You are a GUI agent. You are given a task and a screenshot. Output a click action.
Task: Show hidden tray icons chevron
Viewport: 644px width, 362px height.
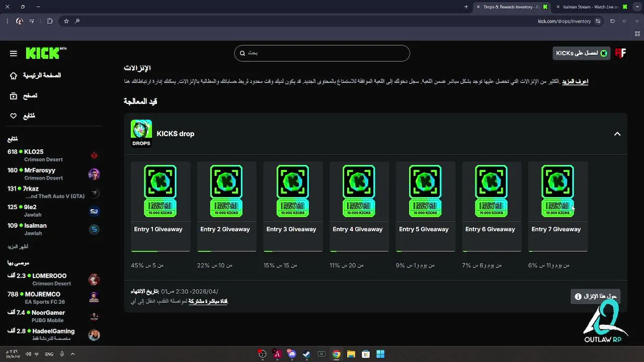point(72,354)
